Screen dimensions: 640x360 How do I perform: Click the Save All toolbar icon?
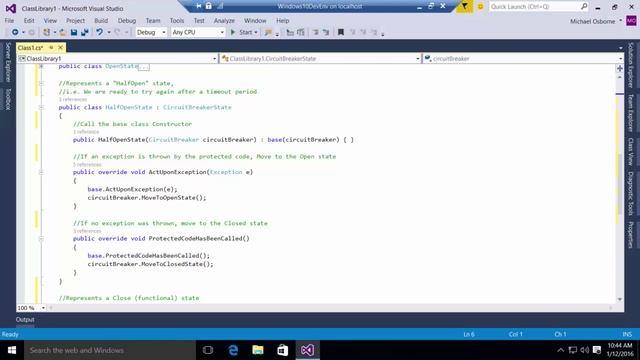tap(84, 32)
